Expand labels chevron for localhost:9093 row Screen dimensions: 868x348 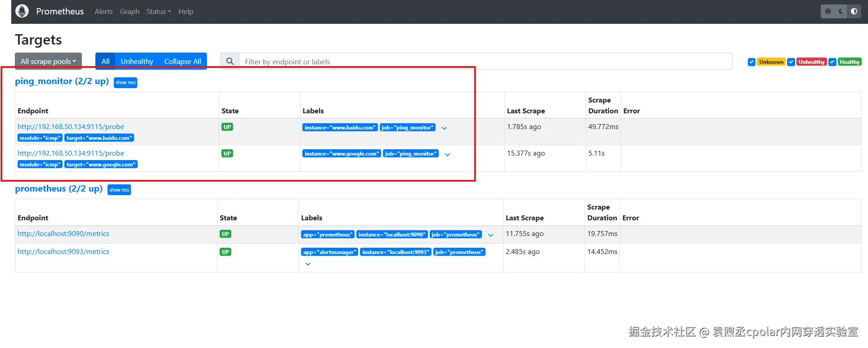(x=308, y=264)
